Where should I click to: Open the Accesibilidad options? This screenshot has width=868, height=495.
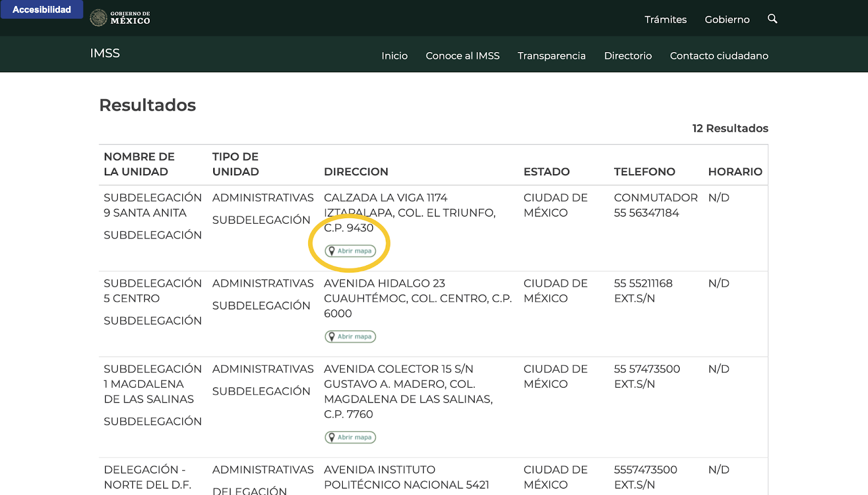click(42, 10)
